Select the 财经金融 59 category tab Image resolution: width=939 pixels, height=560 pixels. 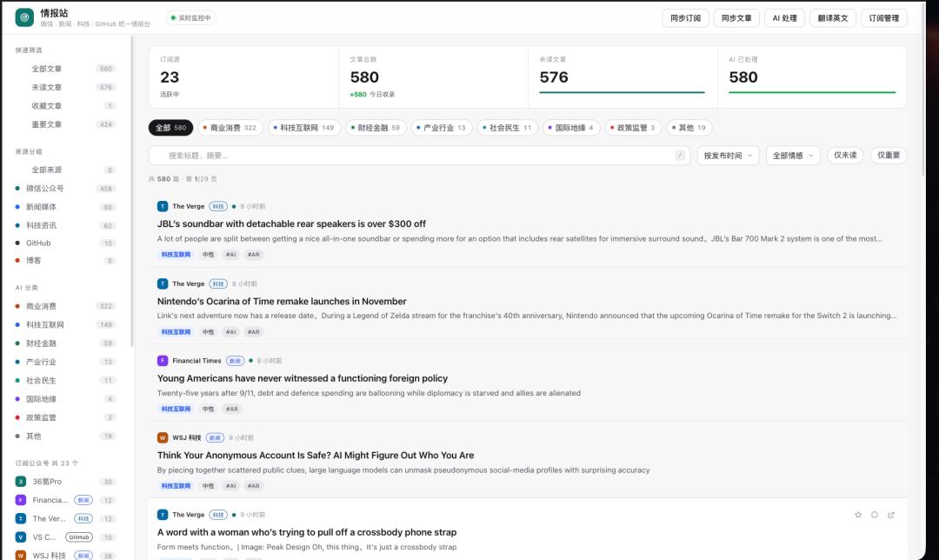376,128
